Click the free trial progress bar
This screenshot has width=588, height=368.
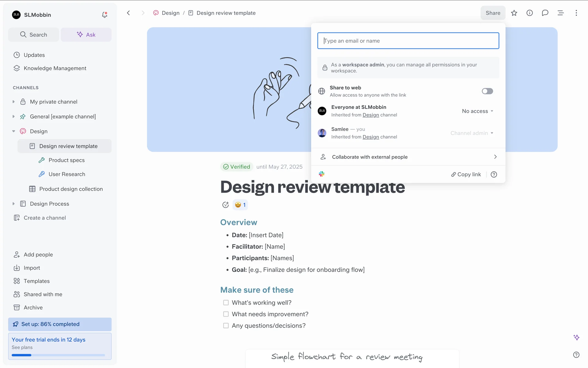click(x=58, y=355)
